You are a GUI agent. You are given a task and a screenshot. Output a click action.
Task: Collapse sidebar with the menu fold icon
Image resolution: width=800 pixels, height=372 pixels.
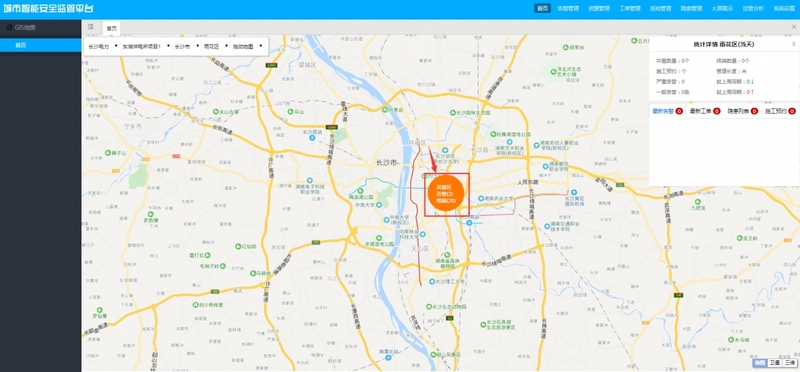[x=90, y=28]
